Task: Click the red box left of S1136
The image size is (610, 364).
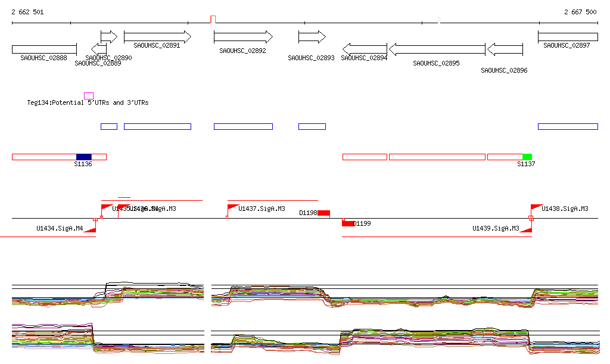Action: pyautogui.click(x=44, y=157)
